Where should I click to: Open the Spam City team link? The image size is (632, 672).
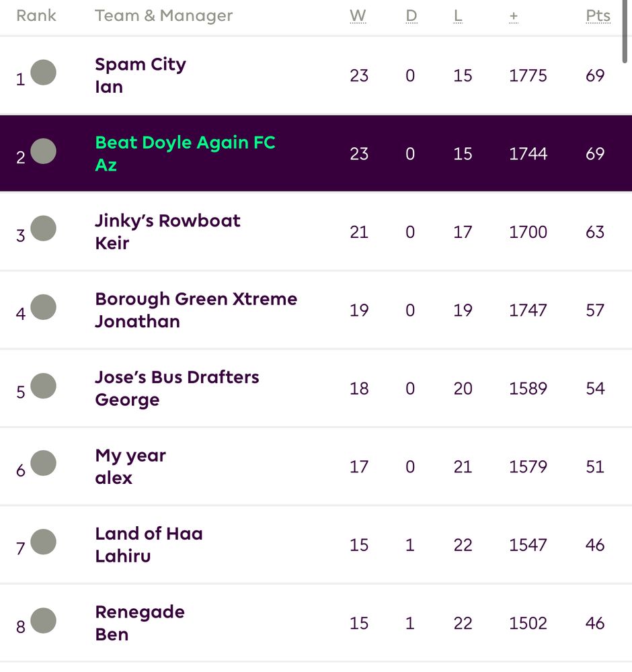pos(141,65)
